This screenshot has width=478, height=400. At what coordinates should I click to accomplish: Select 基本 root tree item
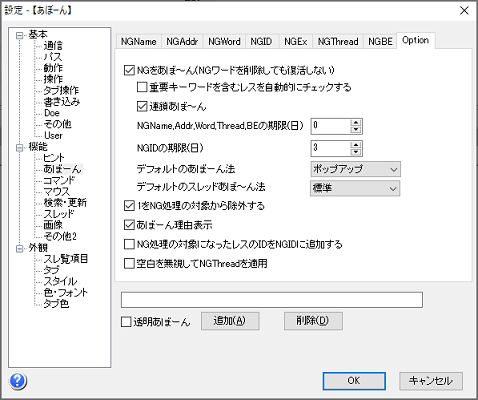pyautogui.click(x=38, y=34)
